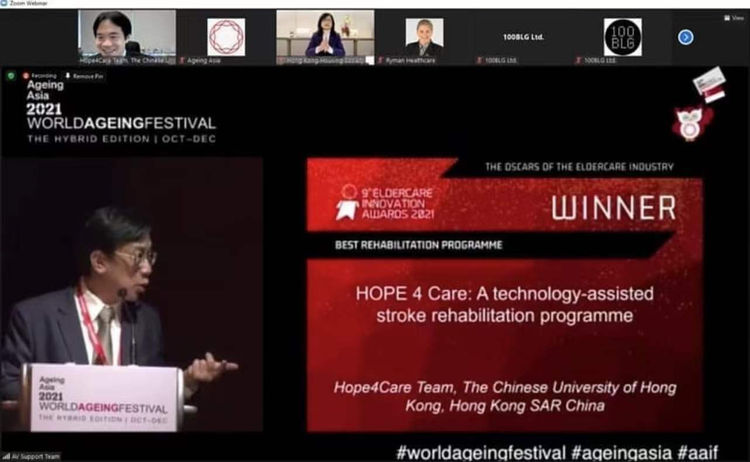Select the 100BLG black circle logo tile
This screenshot has height=462, width=750.
click(623, 37)
